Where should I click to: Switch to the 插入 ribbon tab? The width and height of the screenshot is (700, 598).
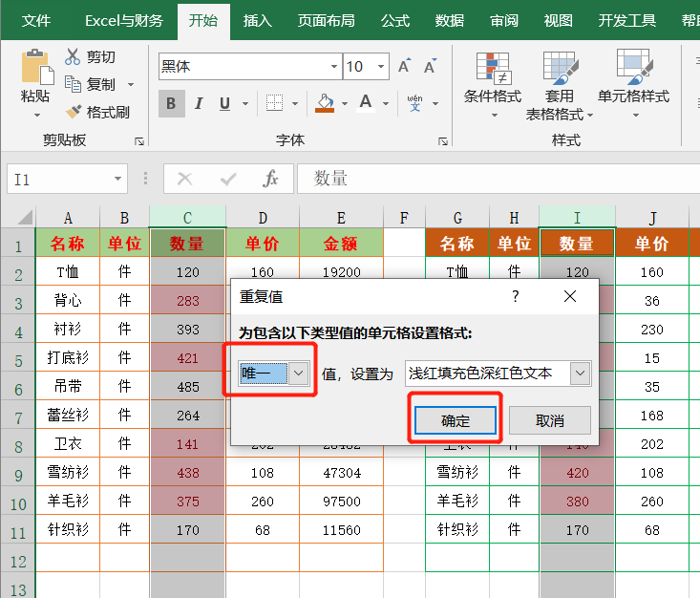(257, 20)
